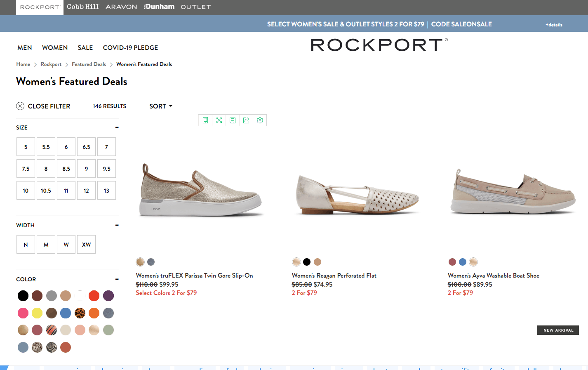588x370 pixels.
Task: Click the Select Colors 2 For $79 text
Action: tap(166, 293)
